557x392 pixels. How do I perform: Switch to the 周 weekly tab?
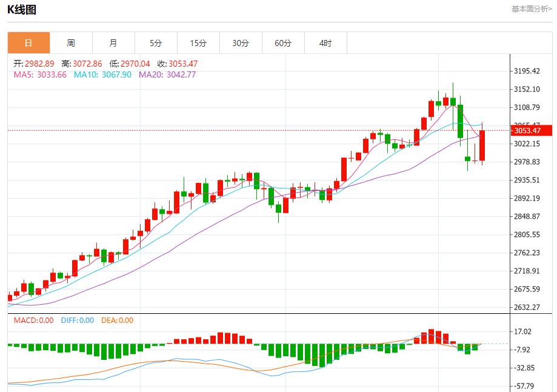click(71, 43)
